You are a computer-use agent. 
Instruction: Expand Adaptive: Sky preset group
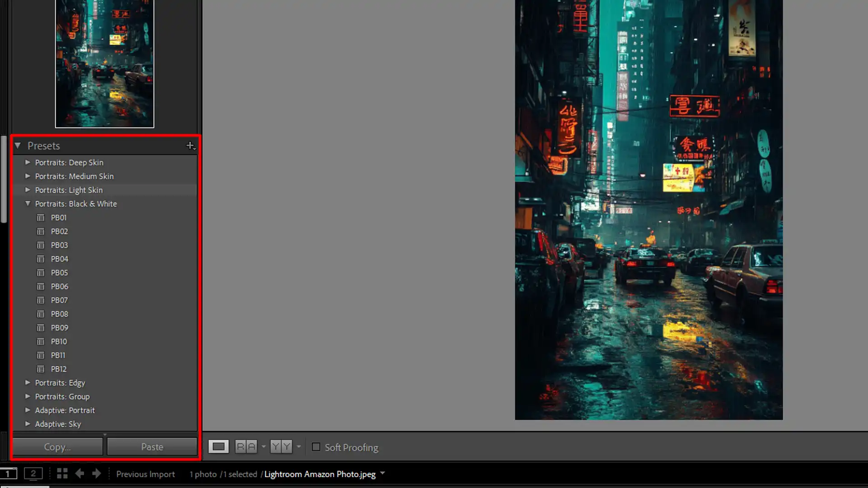28,424
